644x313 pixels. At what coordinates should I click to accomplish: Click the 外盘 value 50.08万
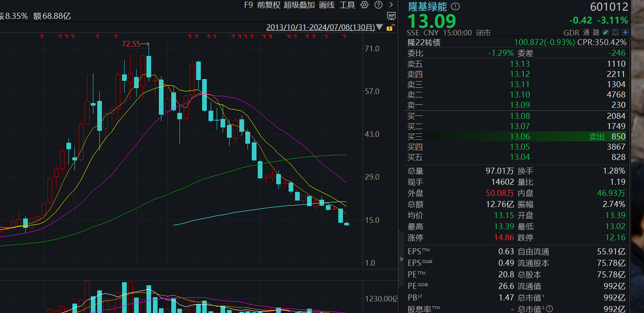coord(500,193)
